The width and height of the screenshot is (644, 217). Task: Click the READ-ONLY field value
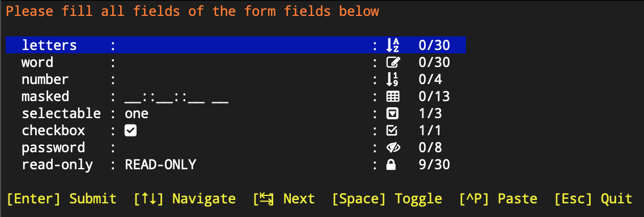(x=160, y=165)
